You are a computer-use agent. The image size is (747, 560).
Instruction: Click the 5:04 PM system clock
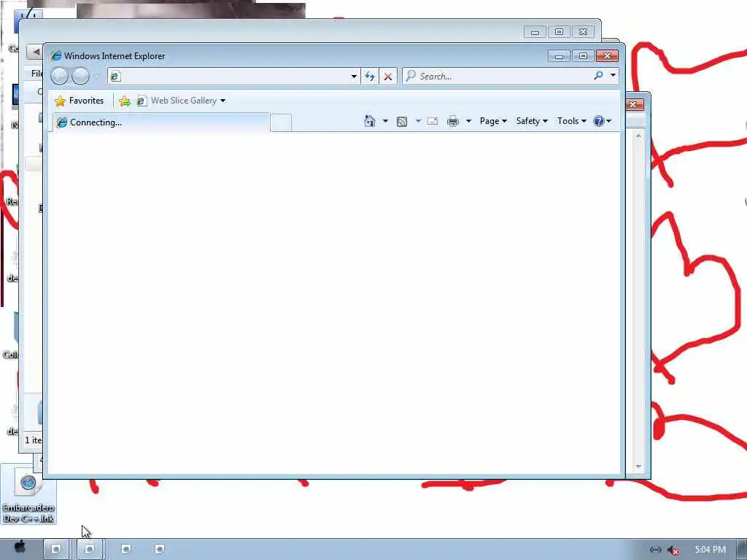coord(711,550)
